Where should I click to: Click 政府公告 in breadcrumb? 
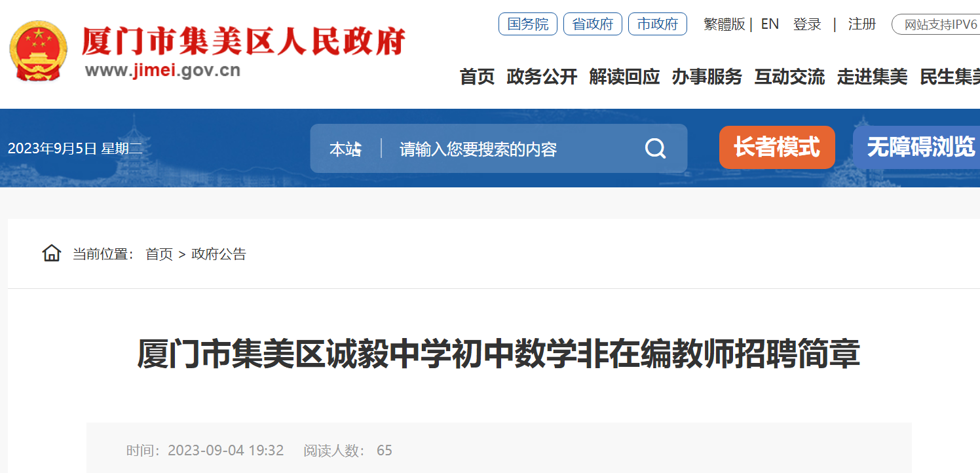pyautogui.click(x=219, y=254)
